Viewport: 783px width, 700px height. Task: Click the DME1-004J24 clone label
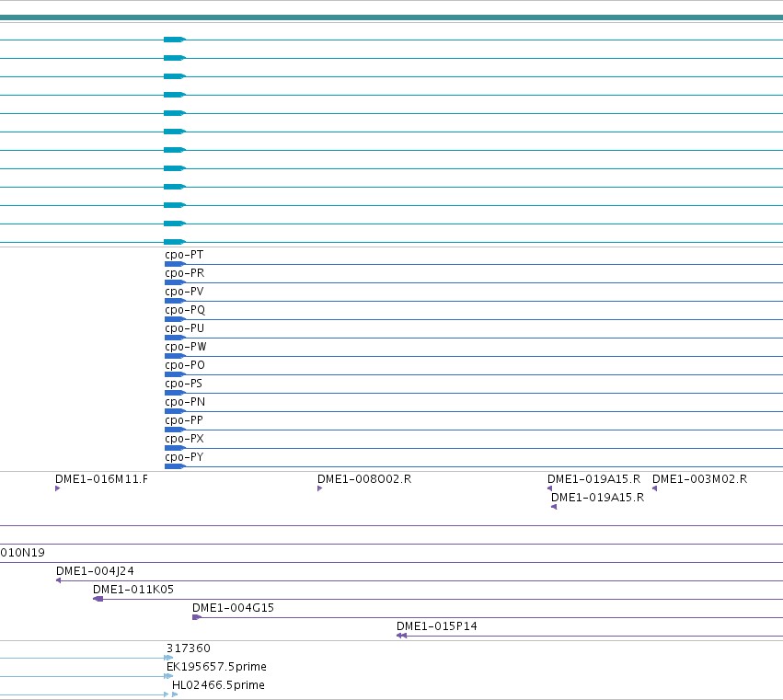(95, 571)
